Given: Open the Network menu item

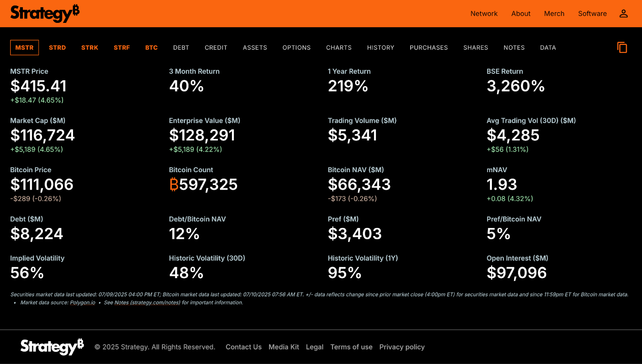Looking at the screenshot, I should [484, 14].
